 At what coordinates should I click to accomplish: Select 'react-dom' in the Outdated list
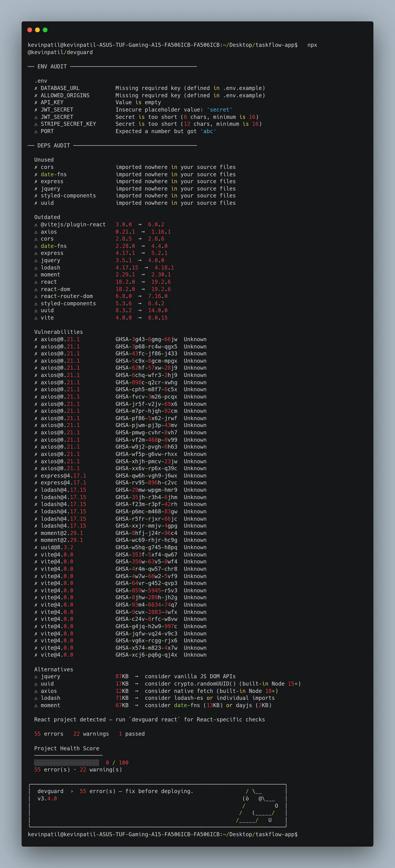click(55, 289)
